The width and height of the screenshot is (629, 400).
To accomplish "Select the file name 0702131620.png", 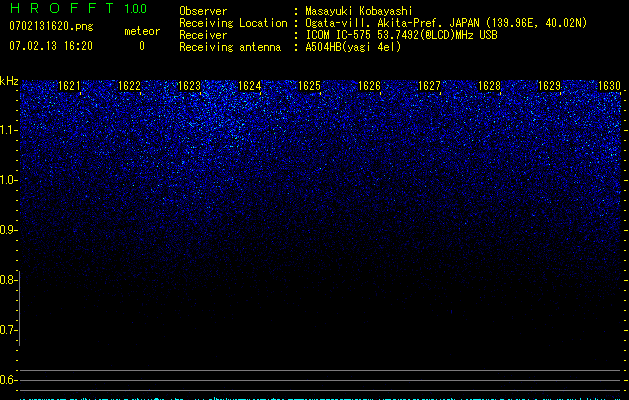I will [x=51, y=26].
